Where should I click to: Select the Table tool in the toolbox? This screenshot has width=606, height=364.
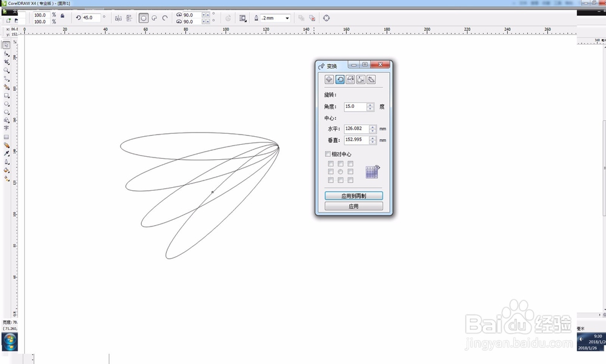(6, 137)
